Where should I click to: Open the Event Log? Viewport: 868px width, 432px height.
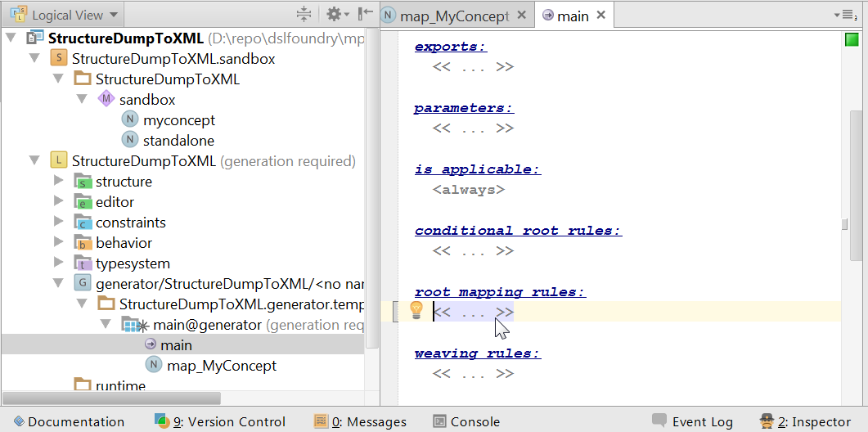click(692, 422)
